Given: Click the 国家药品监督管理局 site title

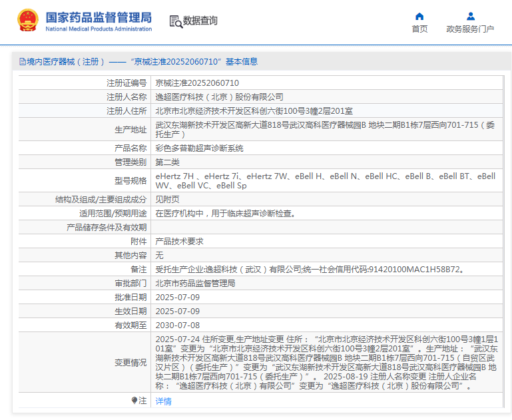Looking at the screenshot, I should 99,17.
